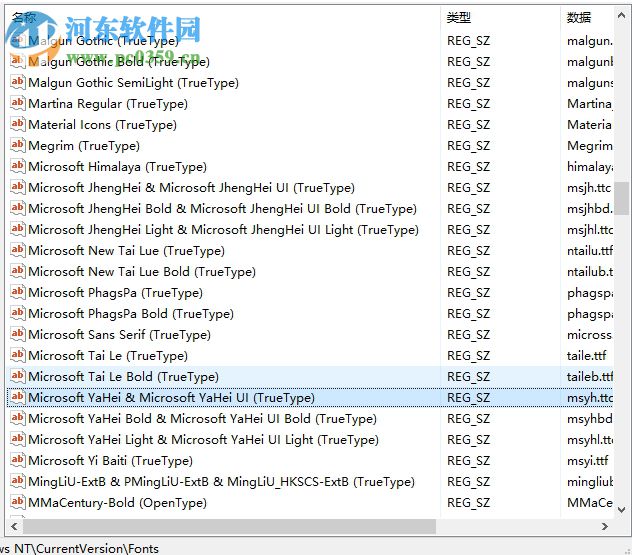Click the ab icon of Microsoft YaHei Bold entry

click(x=17, y=418)
